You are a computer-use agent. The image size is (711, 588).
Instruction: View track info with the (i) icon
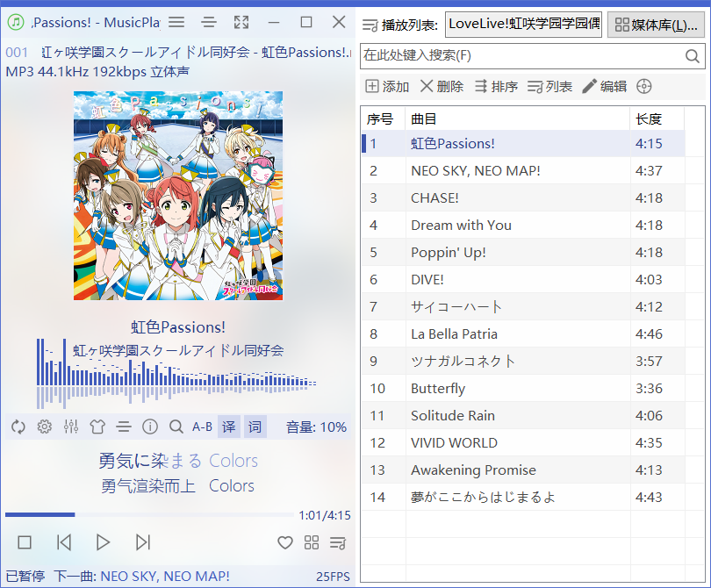(150, 427)
